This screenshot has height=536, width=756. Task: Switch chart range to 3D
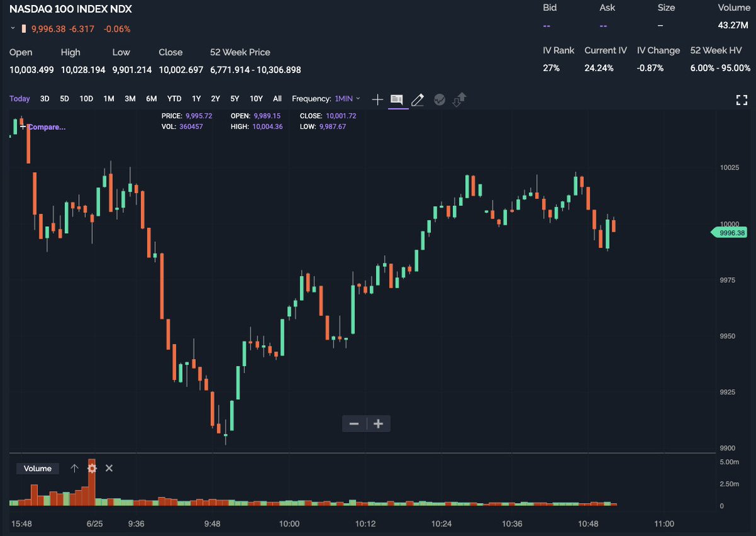click(45, 99)
